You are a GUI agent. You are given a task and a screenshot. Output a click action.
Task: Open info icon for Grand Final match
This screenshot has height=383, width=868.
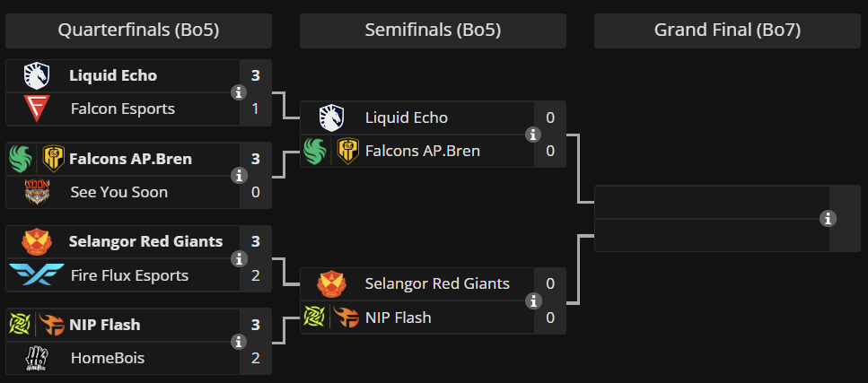828,219
